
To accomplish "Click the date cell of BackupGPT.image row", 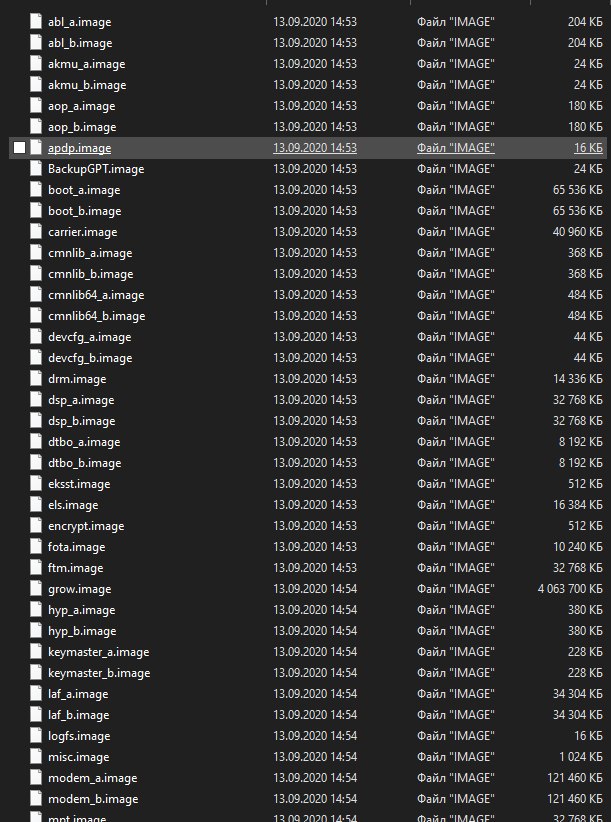I will [x=315, y=168].
